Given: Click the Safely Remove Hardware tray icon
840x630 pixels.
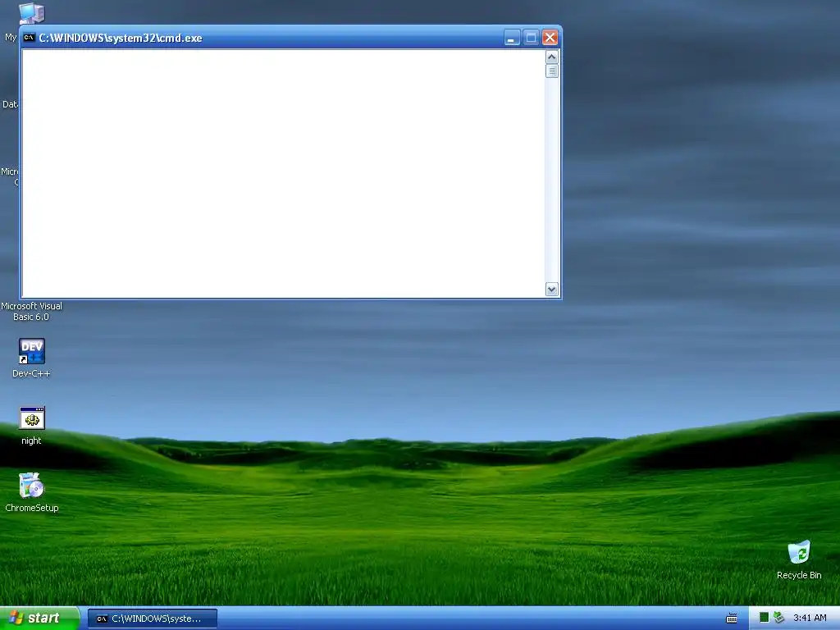Looking at the screenshot, I should coord(778,618).
